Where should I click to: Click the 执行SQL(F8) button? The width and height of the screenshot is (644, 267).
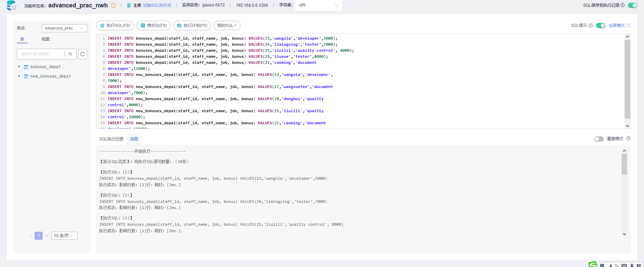click(115, 26)
